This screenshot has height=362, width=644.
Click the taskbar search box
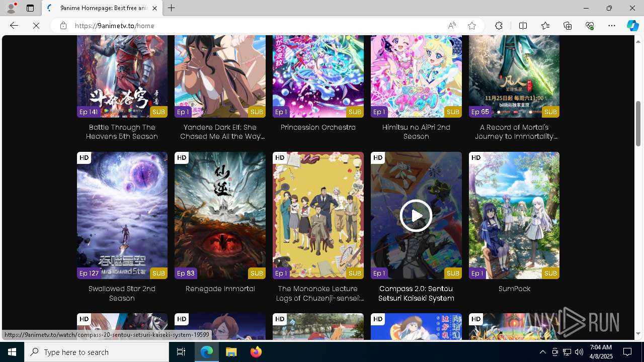(97, 352)
